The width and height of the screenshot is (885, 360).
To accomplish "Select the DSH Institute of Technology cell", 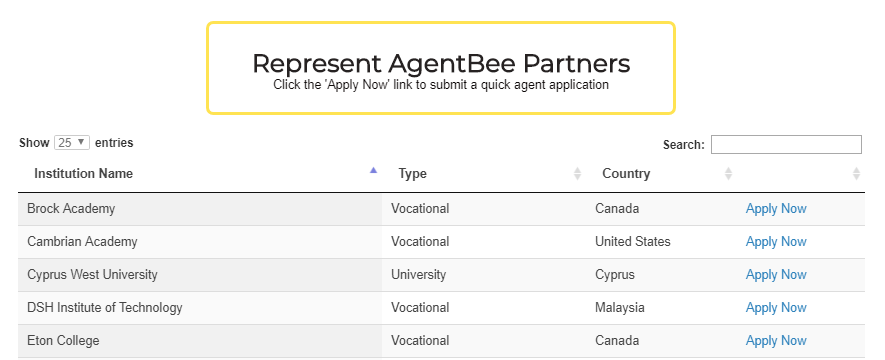I will [105, 308].
